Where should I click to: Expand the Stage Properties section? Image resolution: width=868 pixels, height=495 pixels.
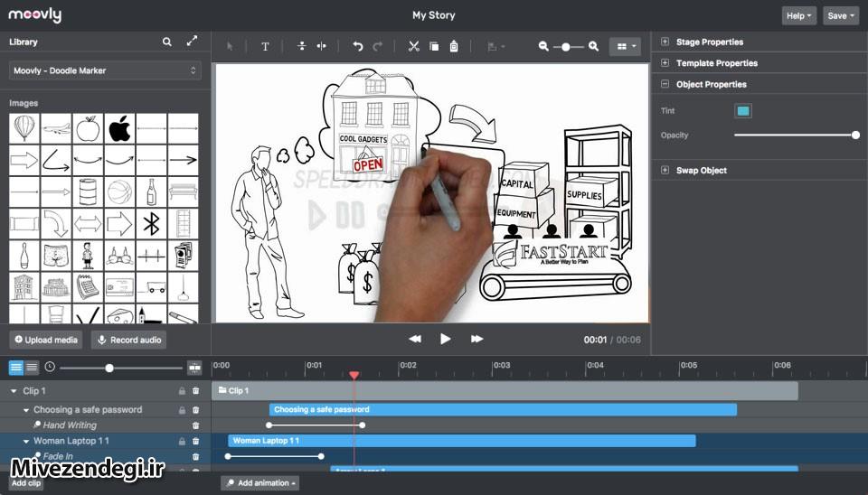665,42
